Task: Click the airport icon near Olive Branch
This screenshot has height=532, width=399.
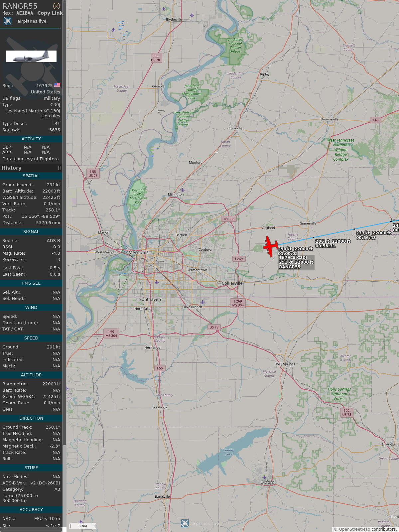Action: coord(202,302)
